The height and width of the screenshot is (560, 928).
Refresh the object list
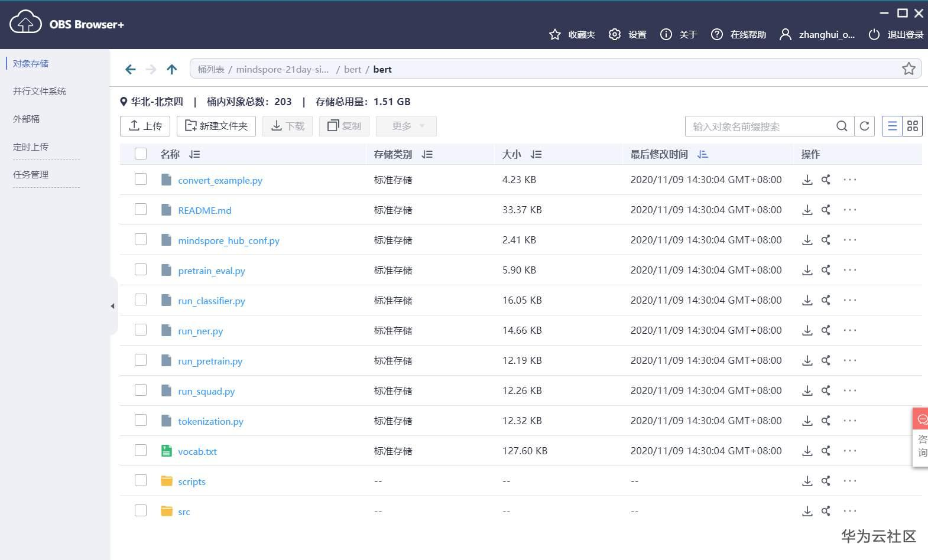click(x=864, y=126)
